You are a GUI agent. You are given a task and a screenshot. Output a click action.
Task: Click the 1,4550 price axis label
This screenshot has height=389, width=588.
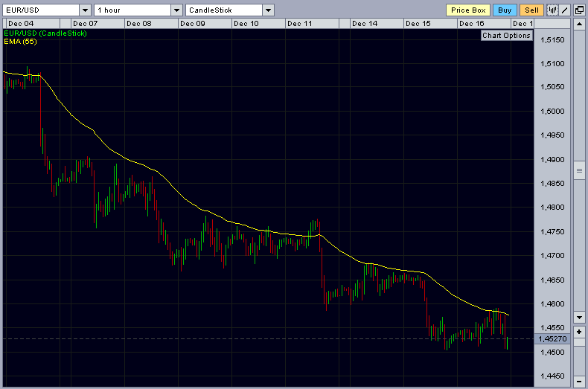pos(552,328)
